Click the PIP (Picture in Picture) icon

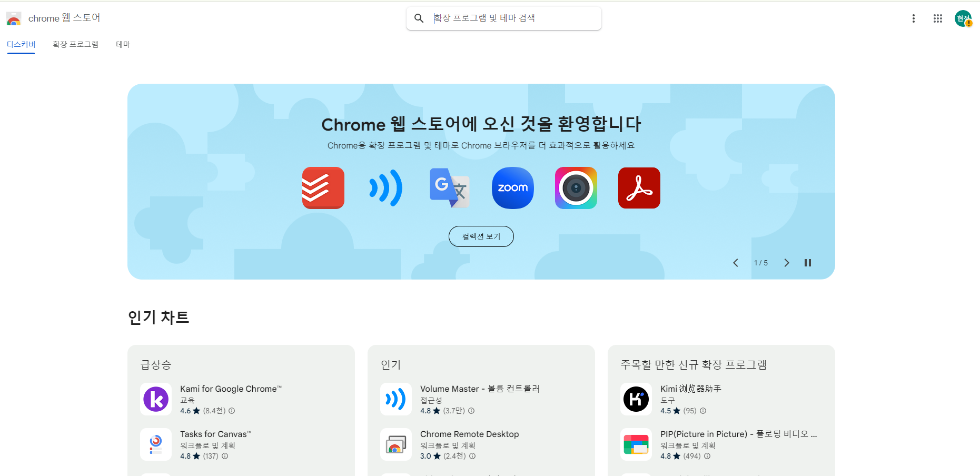[636, 444]
